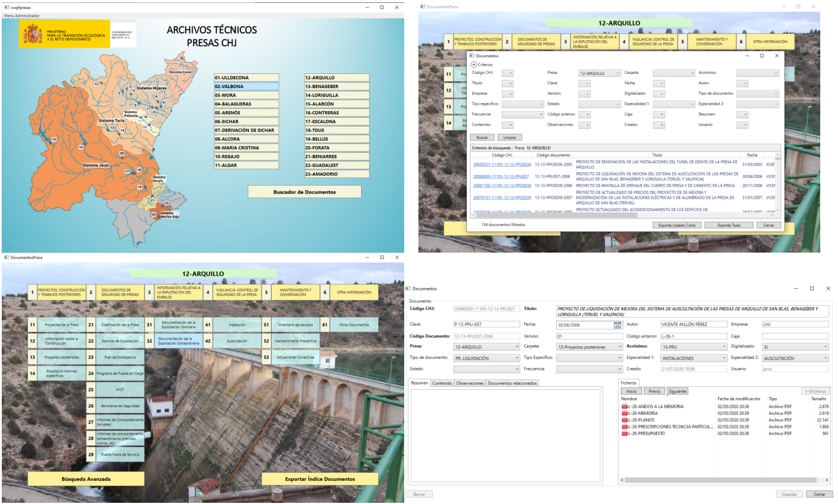Open document link 20070131-11105-12-13-PPOS039

coord(502,198)
